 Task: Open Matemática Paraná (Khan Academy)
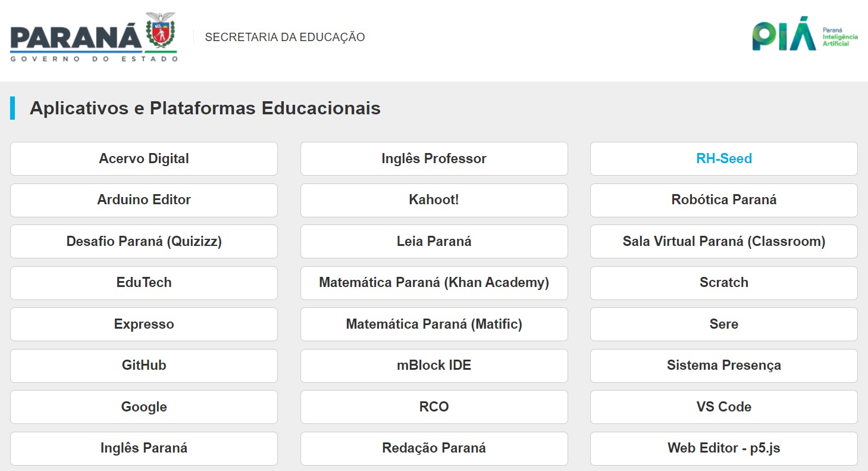434,283
